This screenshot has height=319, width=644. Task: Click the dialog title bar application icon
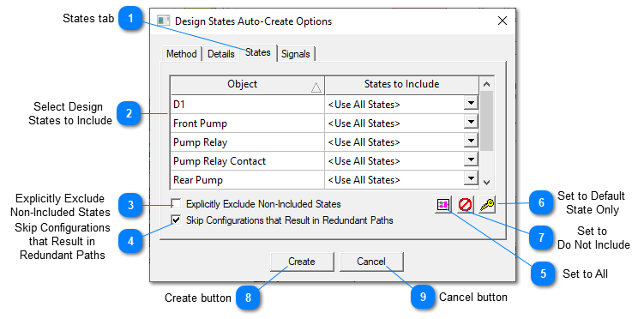pyautogui.click(x=164, y=21)
